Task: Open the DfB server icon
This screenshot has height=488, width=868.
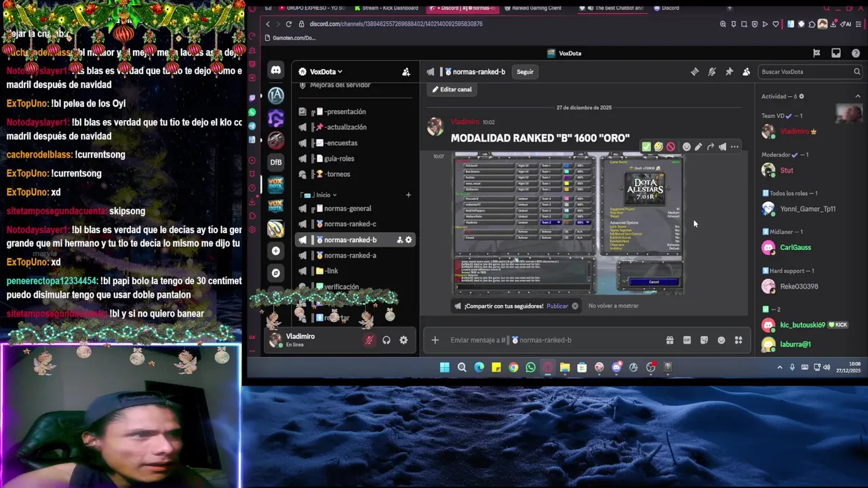Action: [276, 162]
